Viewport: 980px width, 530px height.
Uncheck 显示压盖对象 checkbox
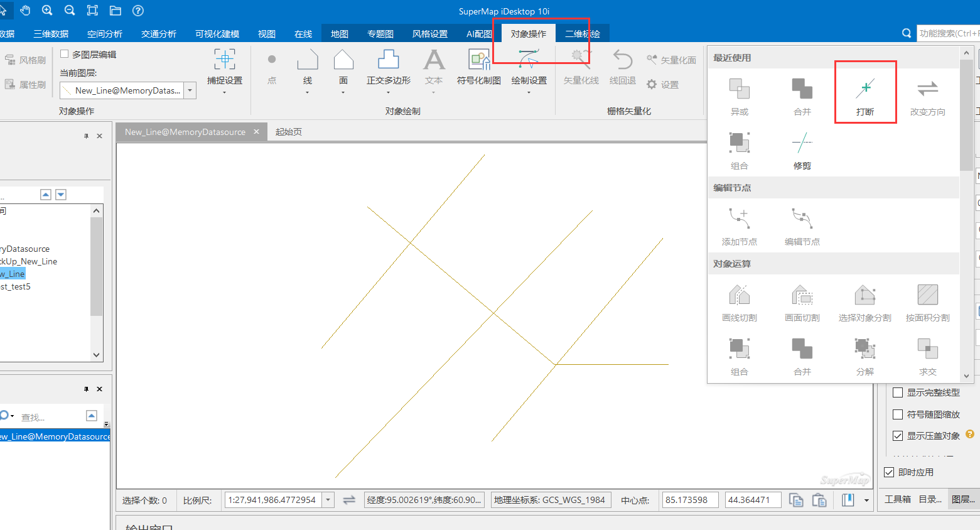(x=898, y=436)
